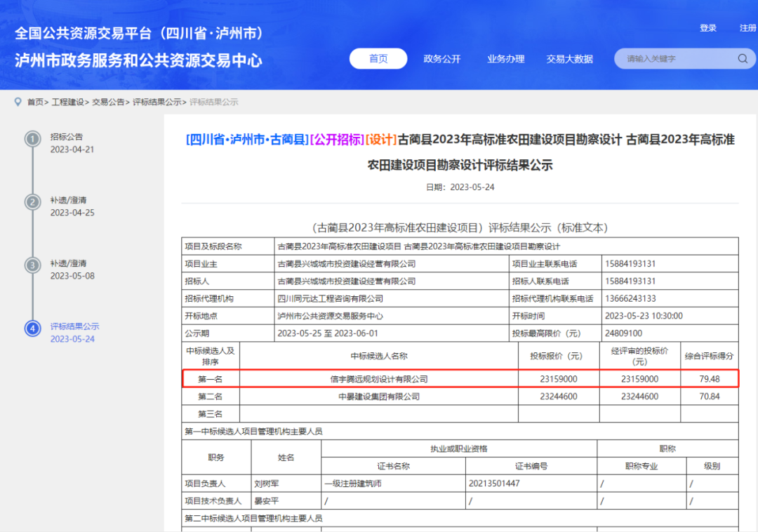This screenshot has width=758, height=532.
Task: Select the 补遗/澄清 2023-04-25 timeline entry
Action: pos(70,206)
